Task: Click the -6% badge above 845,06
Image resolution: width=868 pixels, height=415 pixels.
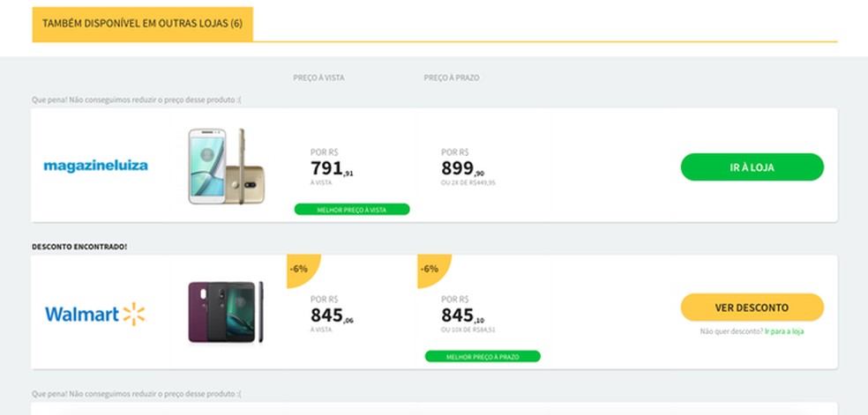Action: [303, 270]
